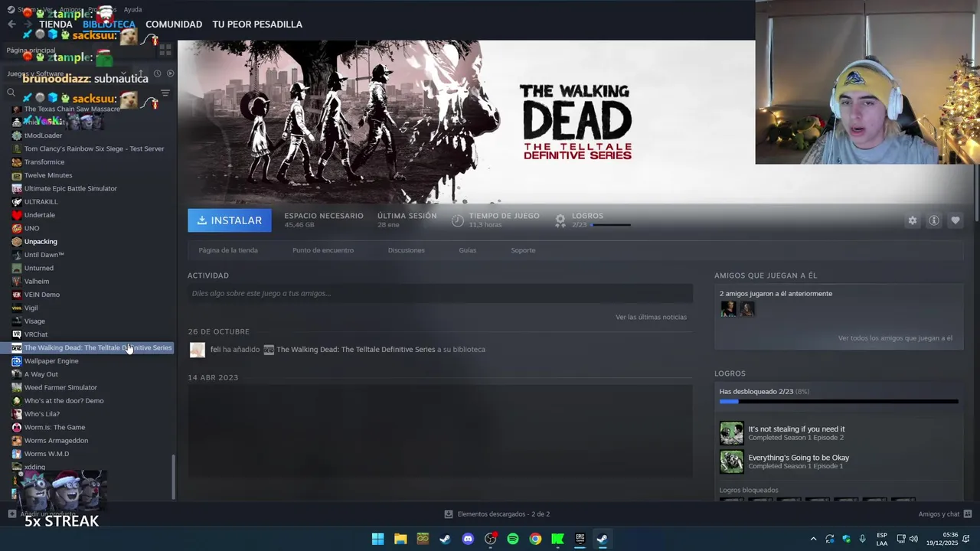The width and height of the screenshot is (980, 551).
Task: Open File Explorer from taskbar
Action: (400, 539)
